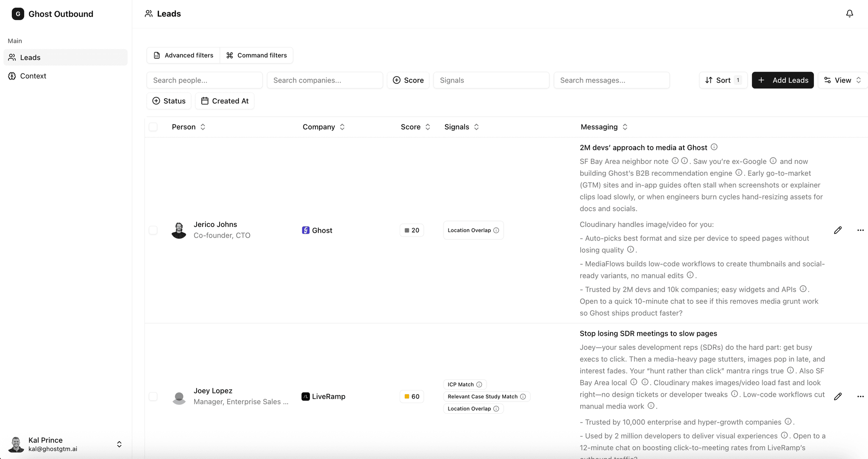
Task: Open Context in the sidebar
Action: (65, 76)
